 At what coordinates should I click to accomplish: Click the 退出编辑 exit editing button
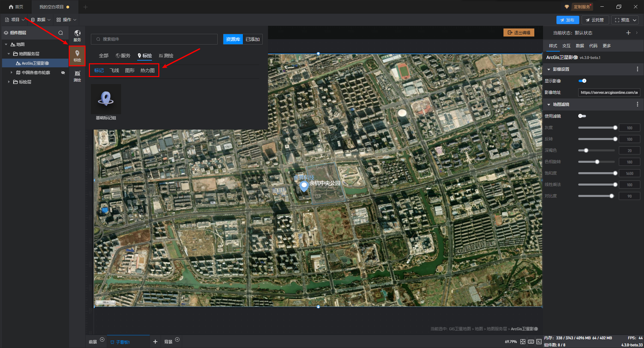click(x=519, y=32)
